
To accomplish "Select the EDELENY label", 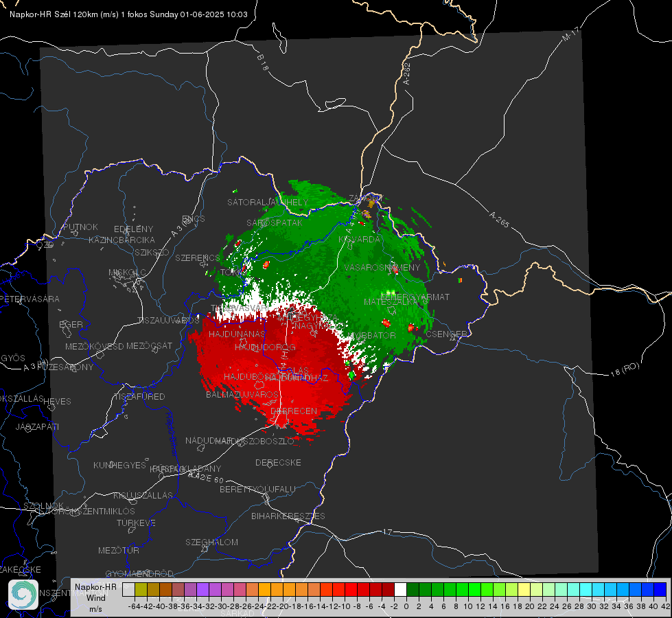I will pos(133,229).
